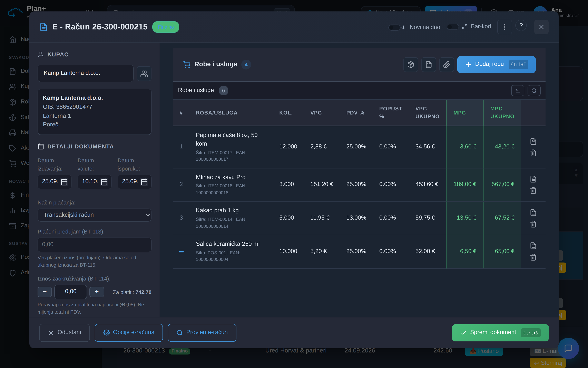Open the customer picker icon beside Kamp Lanterna
Viewport: 588px width, 368px height.
coord(144,74)
